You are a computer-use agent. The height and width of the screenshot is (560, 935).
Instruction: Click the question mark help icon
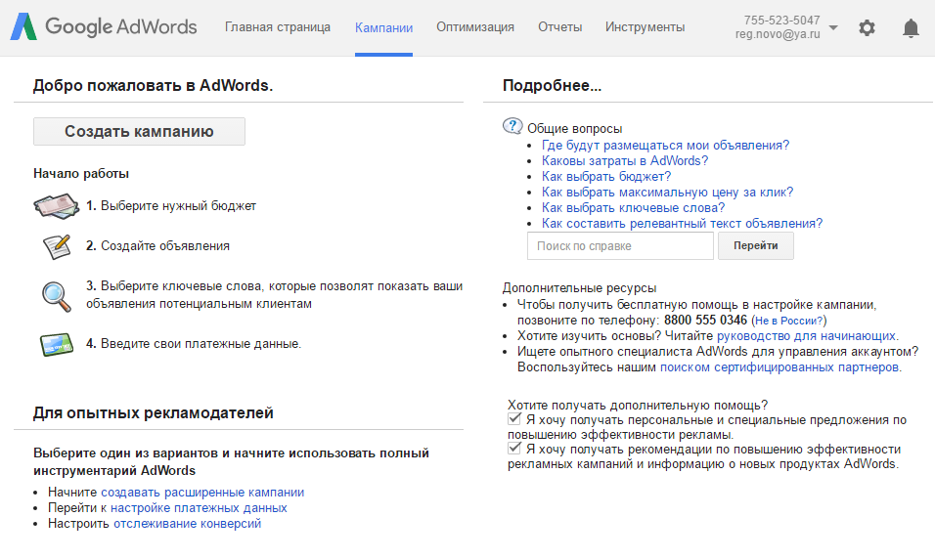[x=512, y=126]
